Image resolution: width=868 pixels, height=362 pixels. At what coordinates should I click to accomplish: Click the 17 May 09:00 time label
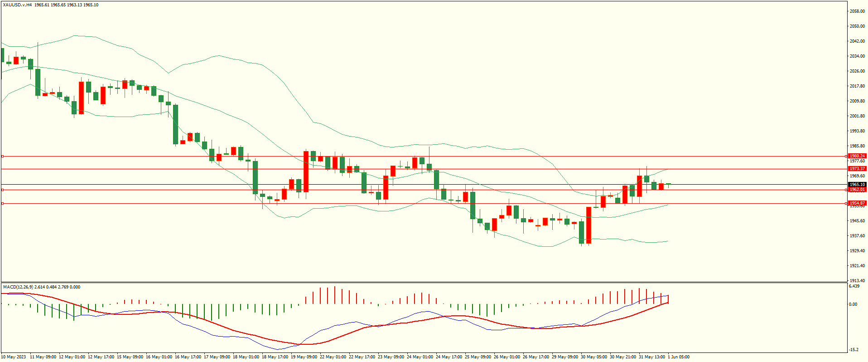tap(217, 357)
